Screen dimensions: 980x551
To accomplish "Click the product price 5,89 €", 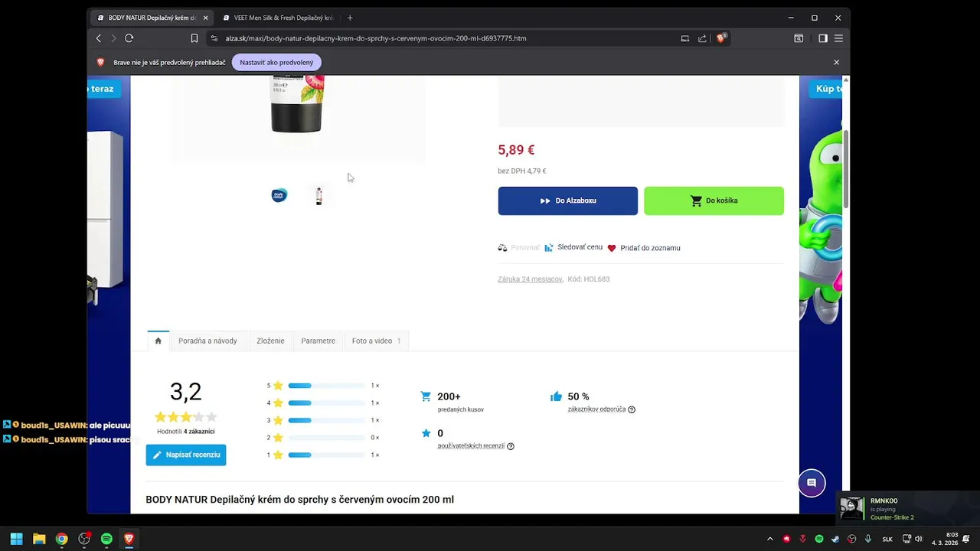I will click(x=516, y=150).
